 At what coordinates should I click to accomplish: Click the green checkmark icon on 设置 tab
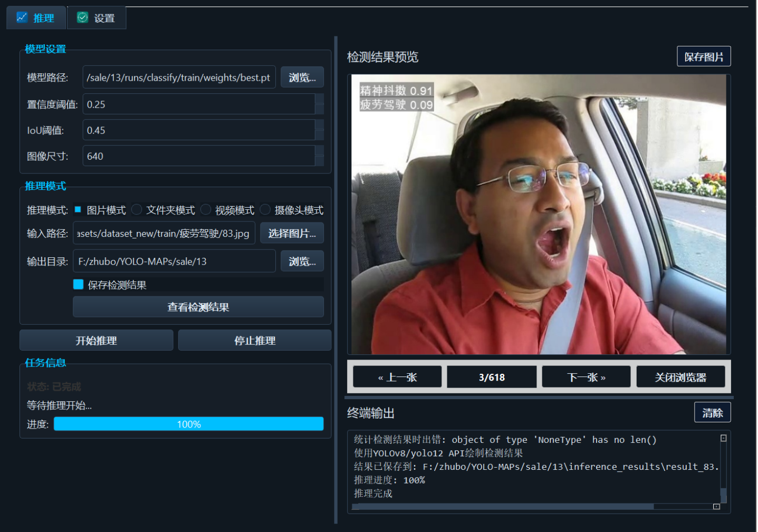83,17
